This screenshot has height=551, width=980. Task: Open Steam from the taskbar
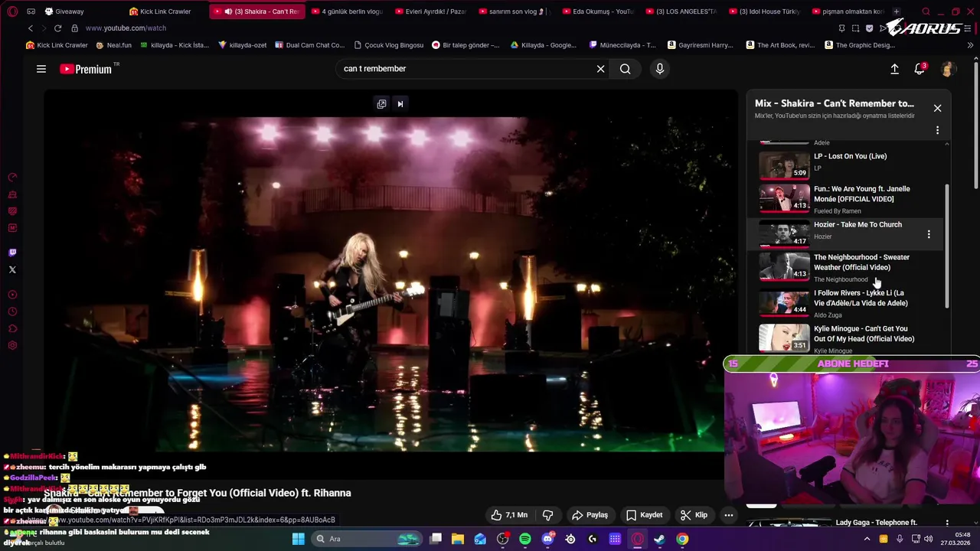[x=660, y=540]
